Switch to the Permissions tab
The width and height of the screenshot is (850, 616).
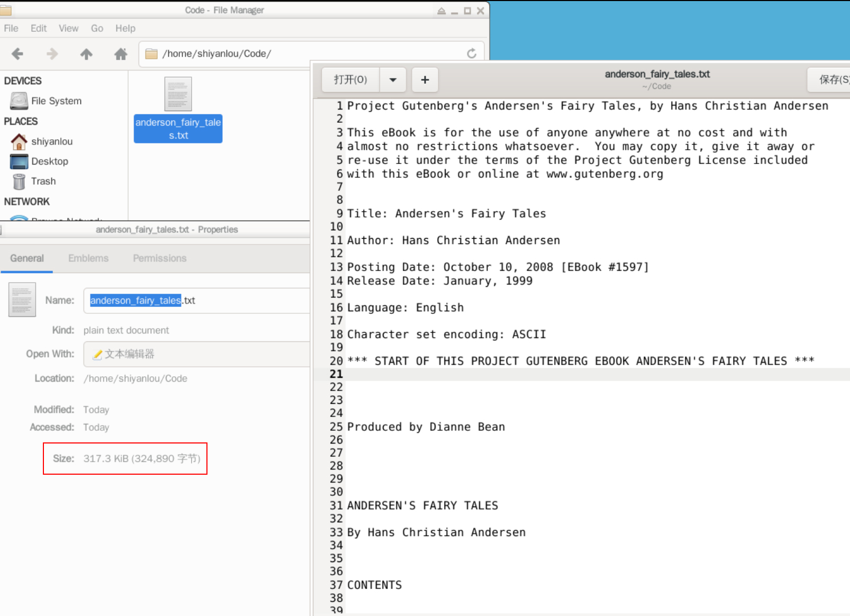pyautogui.click(x=160, y=258)
